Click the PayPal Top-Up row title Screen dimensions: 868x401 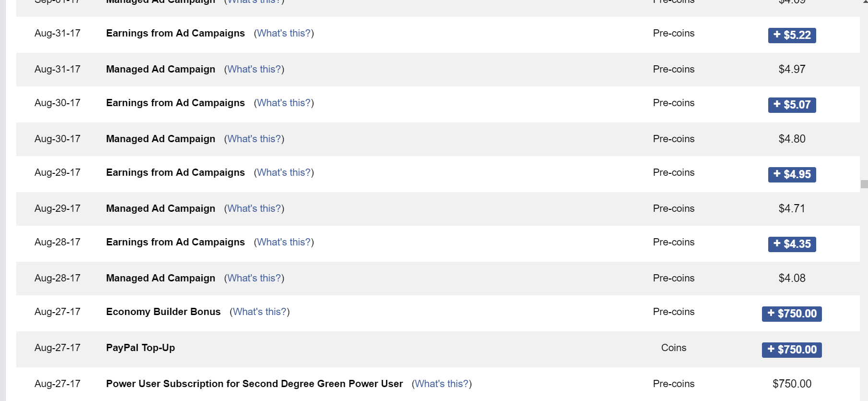[x=141, y=348]
